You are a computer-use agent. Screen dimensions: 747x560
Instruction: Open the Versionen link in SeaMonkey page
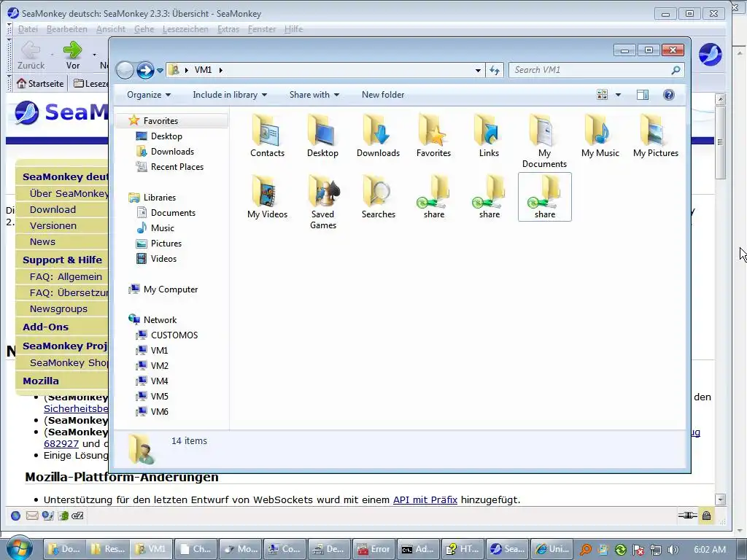(x=53, y=226)
